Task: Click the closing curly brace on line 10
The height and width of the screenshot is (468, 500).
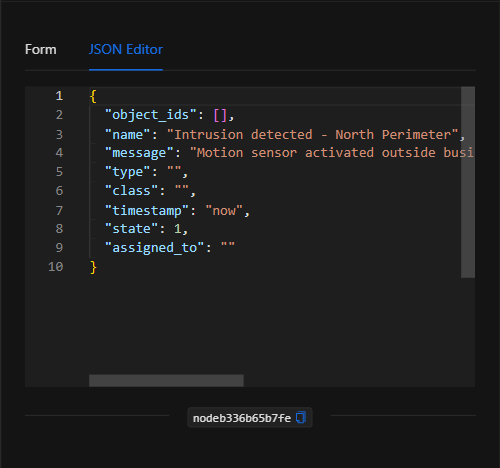Action: point(93,267)
